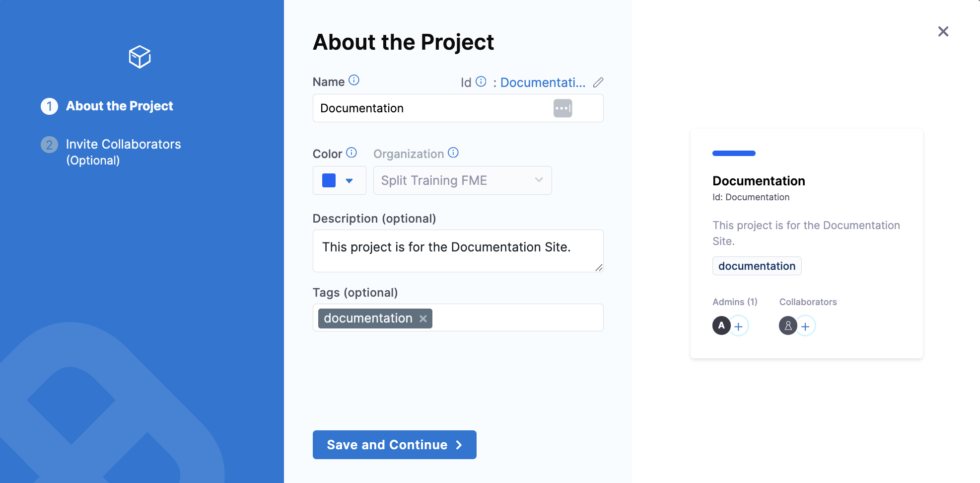This screenshot has height=483, width=980.
Task: Click the cube project icon in sidebar
Action: (140, 57)
